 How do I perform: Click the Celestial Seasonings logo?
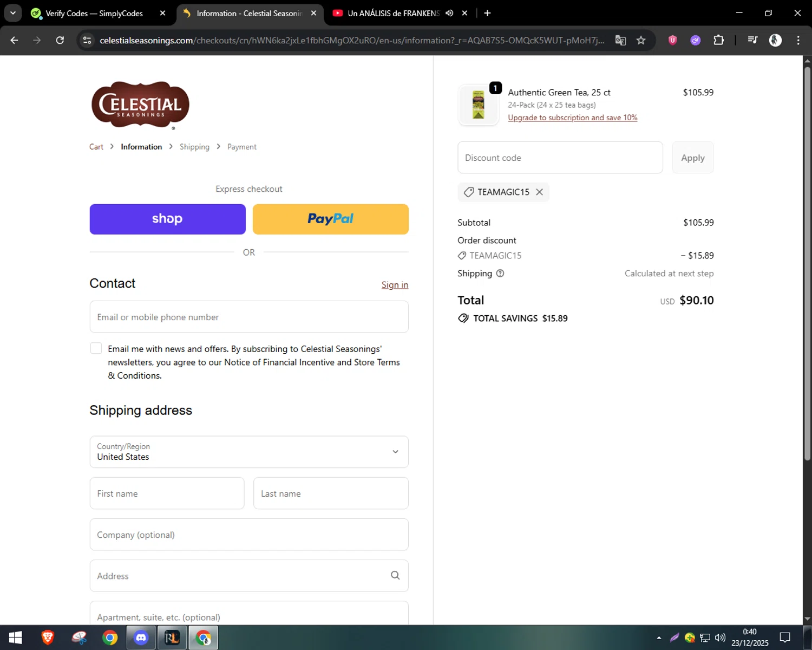pyautogui.click(x=140, y=105)
